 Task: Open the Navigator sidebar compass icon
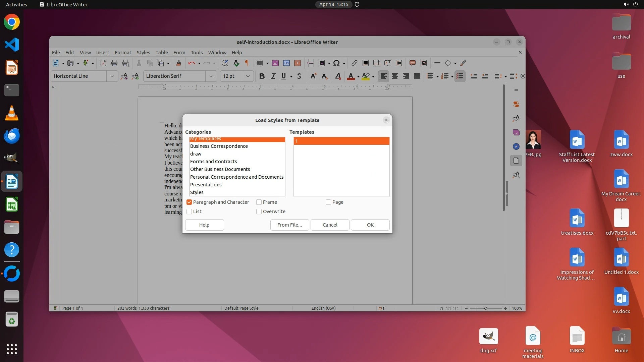[x=516, y=146]
